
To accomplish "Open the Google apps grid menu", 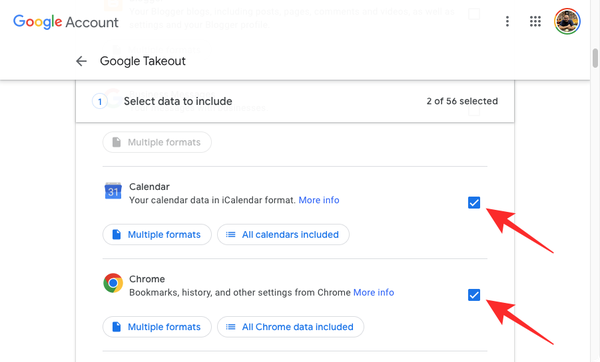I will coord(535,21).
